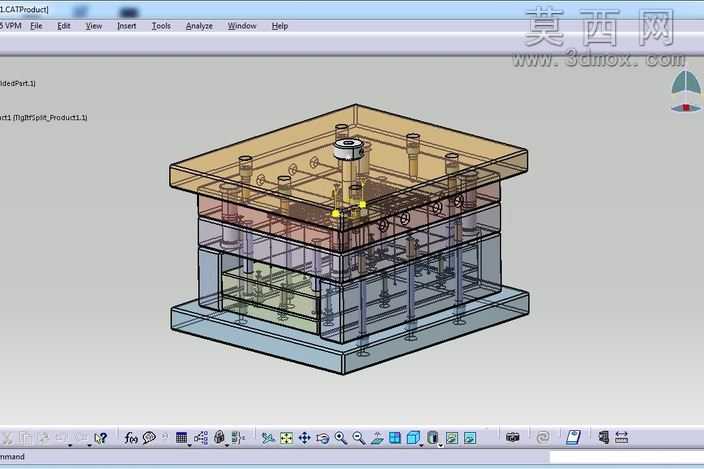
Task: Click the Shading view mode cylinder icon
Action: point(432,438)
